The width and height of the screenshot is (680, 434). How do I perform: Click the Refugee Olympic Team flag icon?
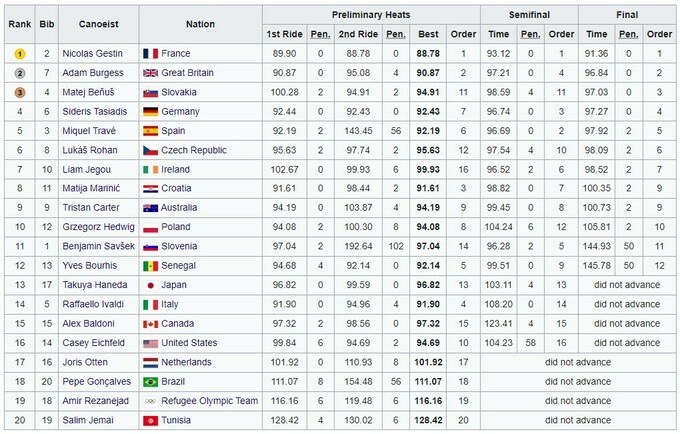151,401
